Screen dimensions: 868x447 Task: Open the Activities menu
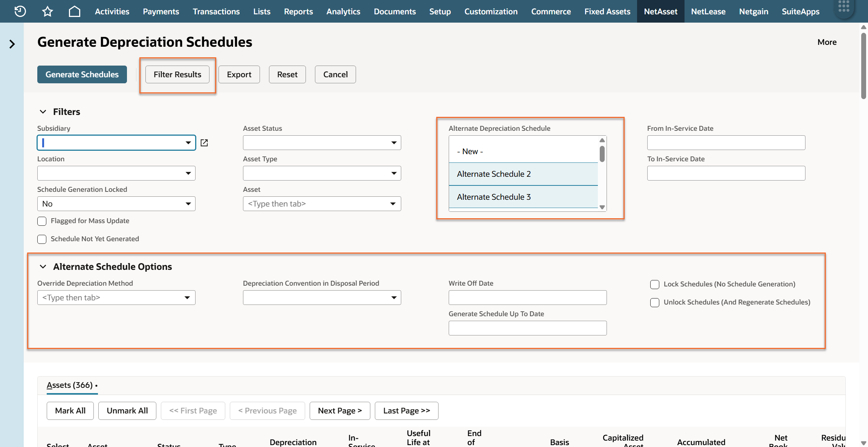click(x=112, y=11)
